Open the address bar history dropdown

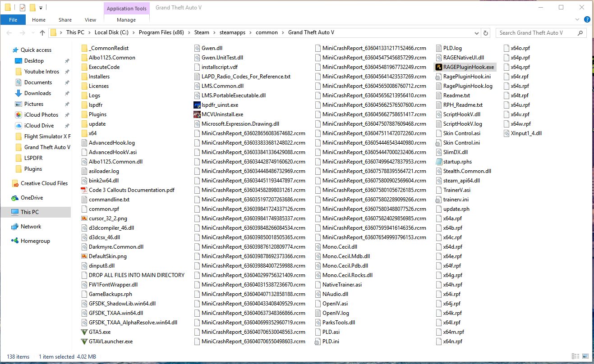(477, 33)
